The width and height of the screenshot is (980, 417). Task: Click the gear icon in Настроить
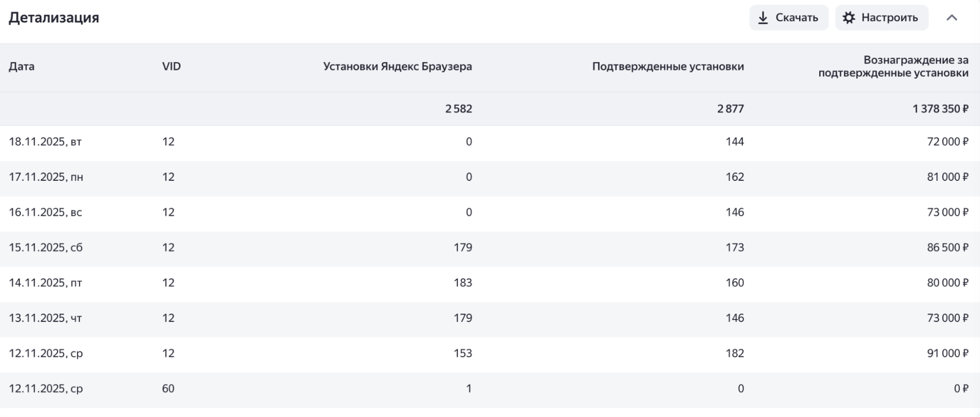click(849, 18)
